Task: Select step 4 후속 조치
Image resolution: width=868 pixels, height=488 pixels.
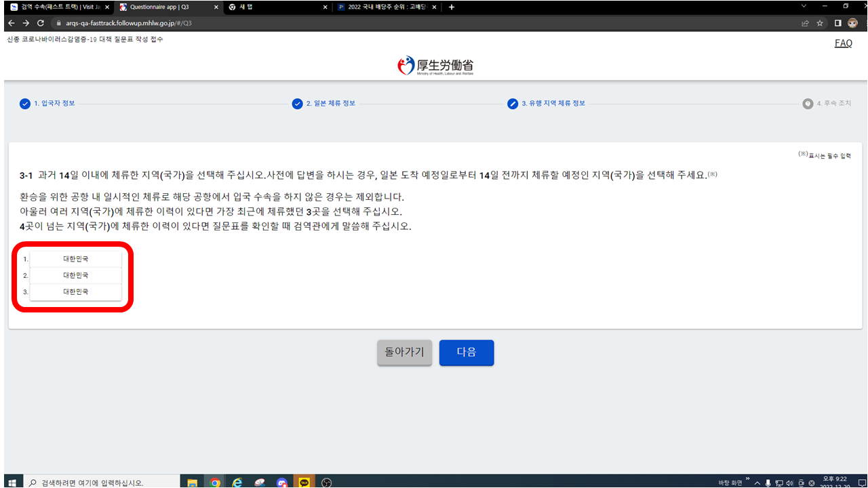Action: (833, 104)
